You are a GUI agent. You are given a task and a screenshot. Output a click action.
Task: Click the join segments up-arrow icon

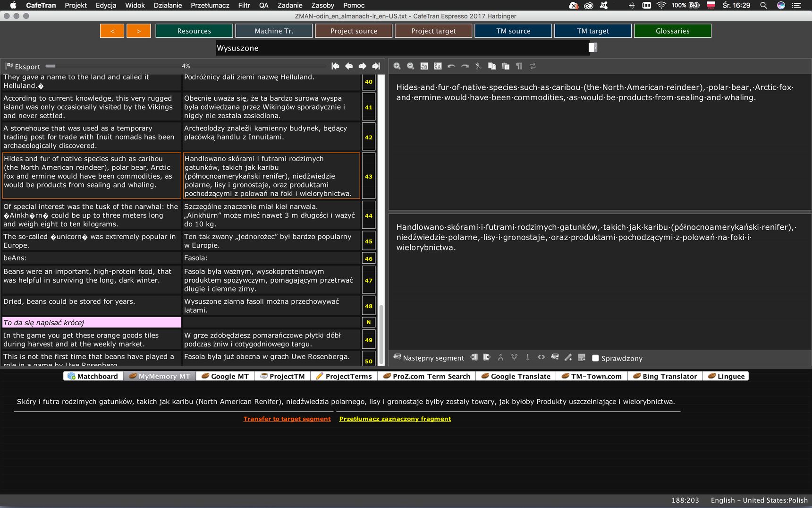pos(500,357)
